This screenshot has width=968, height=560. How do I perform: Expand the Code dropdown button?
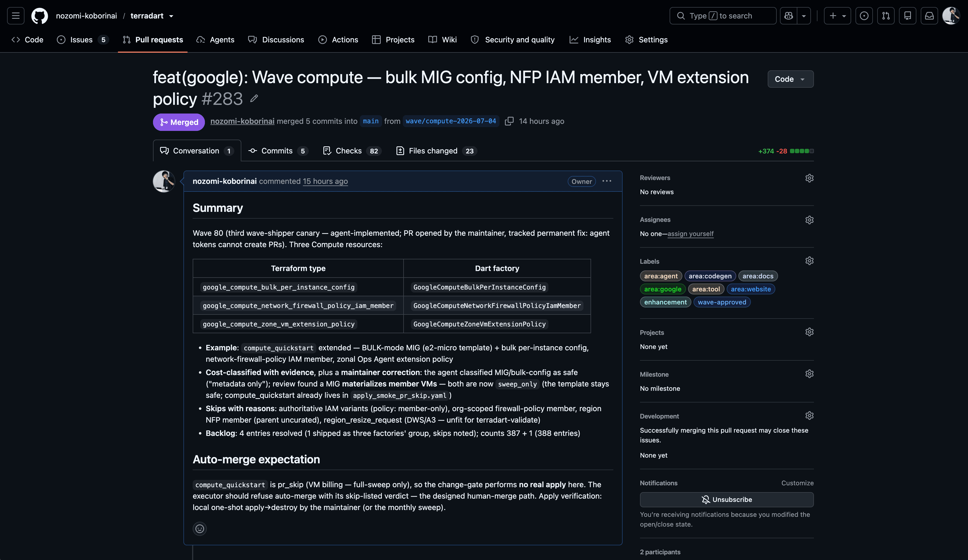(x=790, y=79)
